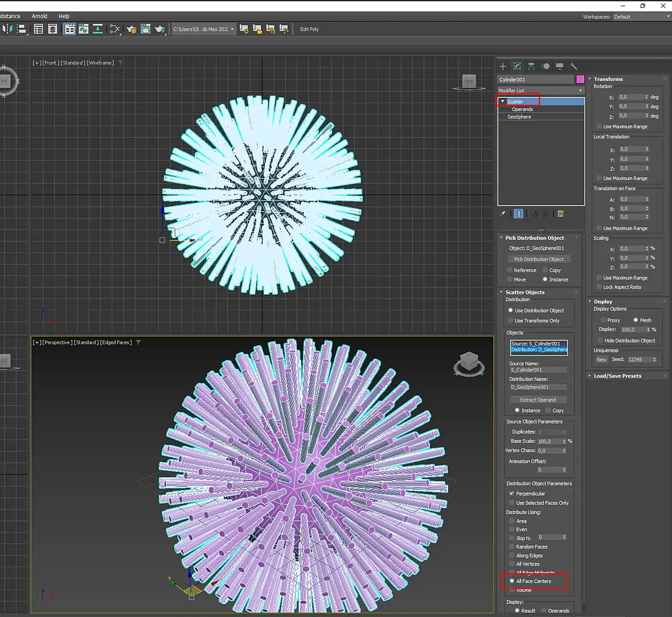672x617 pixels.
Task: Open the Utilities wrench icon
Action: [x=574, y=66]
